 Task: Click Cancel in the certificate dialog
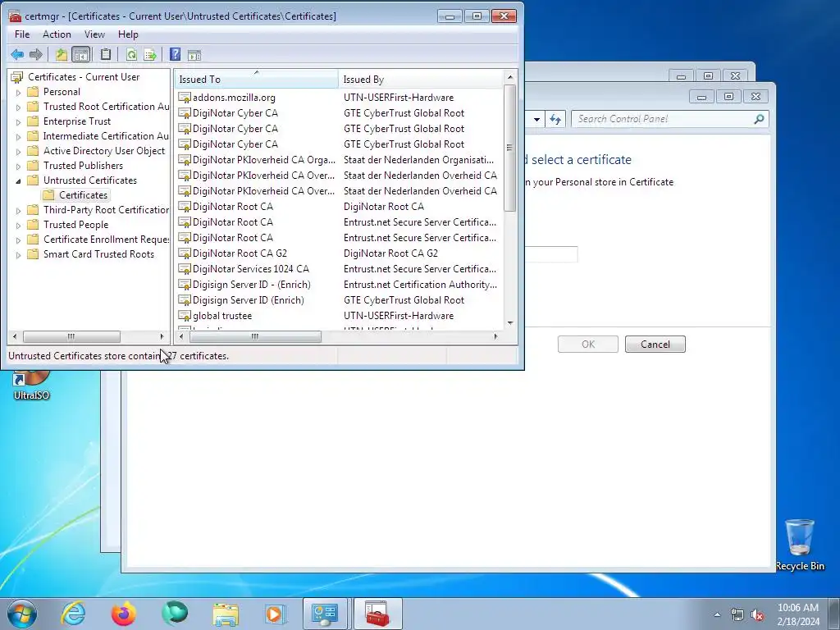point(655,345)
